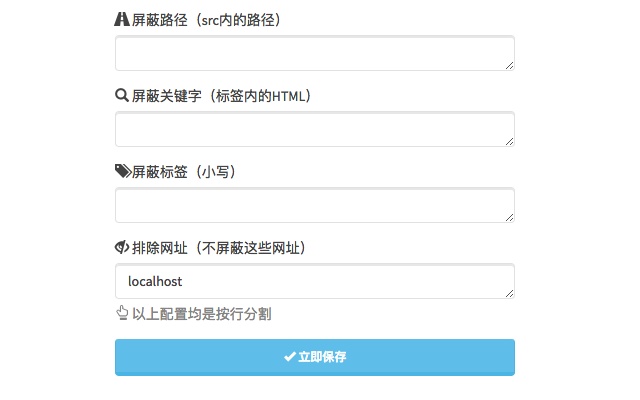Click resize handle of the localhost text area
The height and width of the screenshot is (400, 640).
click(509, 293)
